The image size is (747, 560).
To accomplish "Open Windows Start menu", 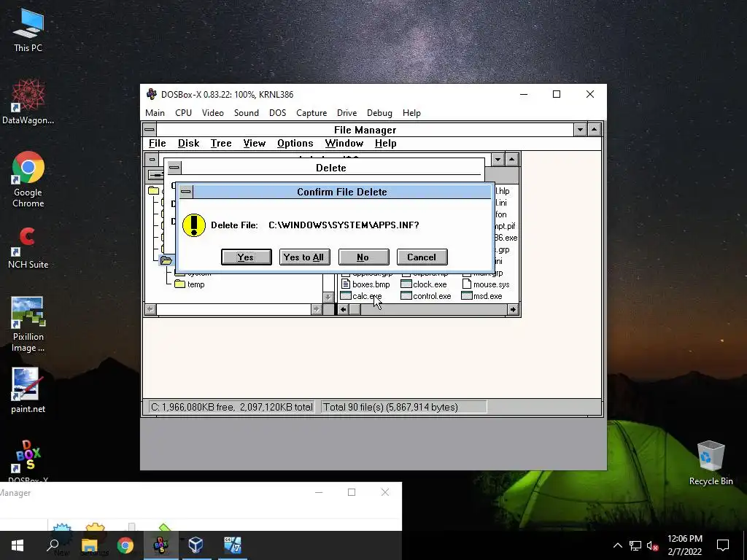I will tap(18, 545).
